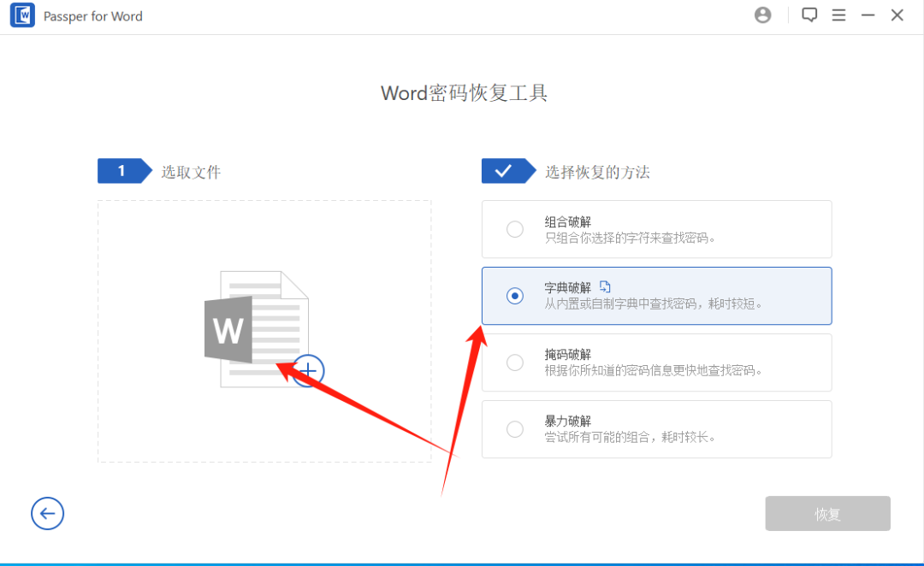Click the 选取文件 heading text
Viewport: 924px width, 566px height.
click(x=191, y=172)
